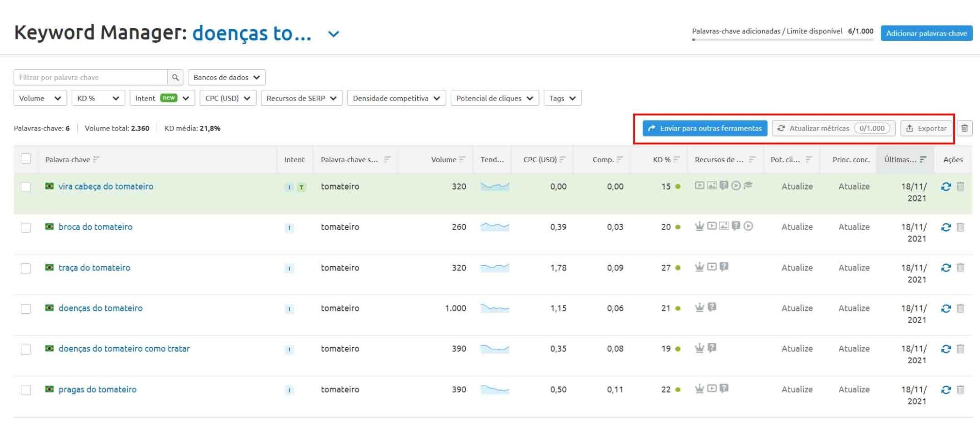Click 'Enviar para outras ferramentas' button
Screen dimensions: 980x441
pos(704,128)
